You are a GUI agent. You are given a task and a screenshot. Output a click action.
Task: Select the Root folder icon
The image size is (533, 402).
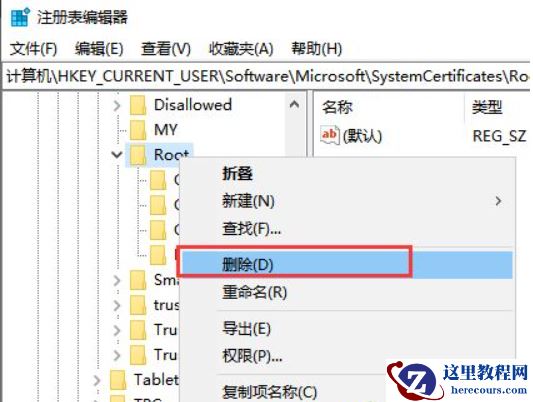point(138,155)
